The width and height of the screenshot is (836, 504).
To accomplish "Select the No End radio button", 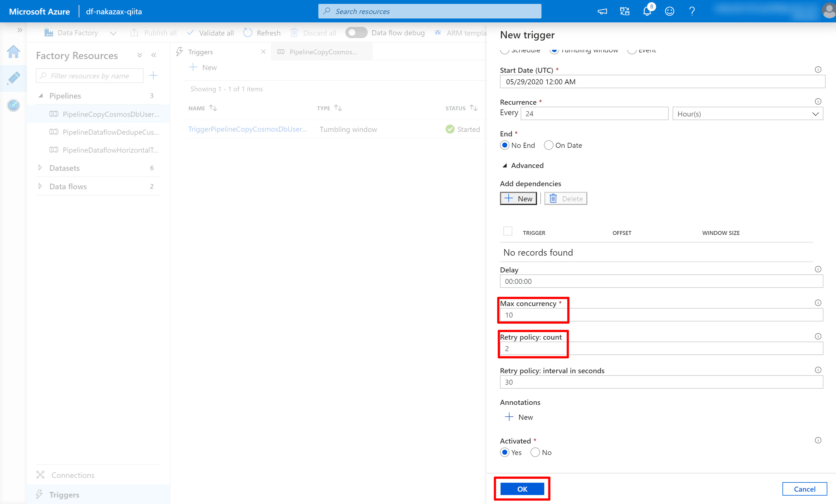I will coord(504,145).
